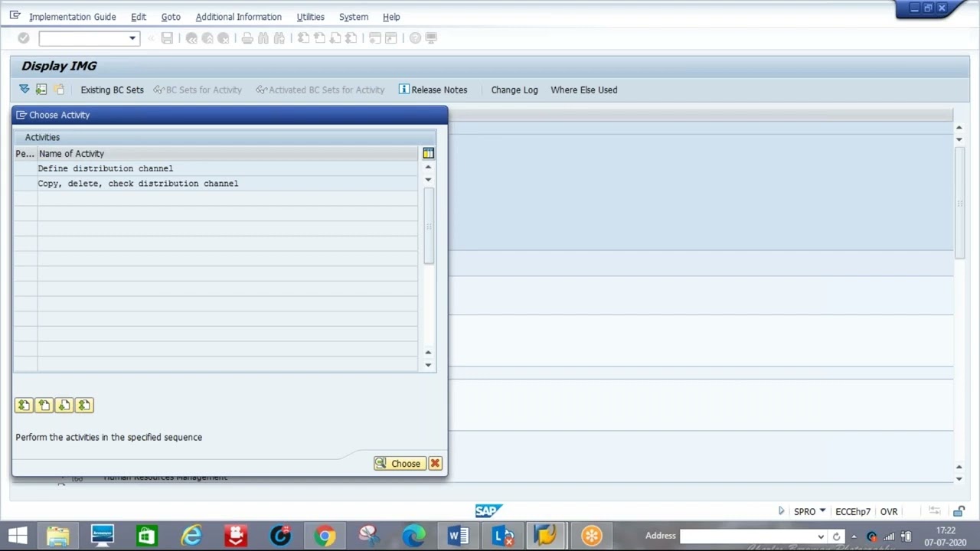Open Chrome from the taskbar

pos(325,535)
